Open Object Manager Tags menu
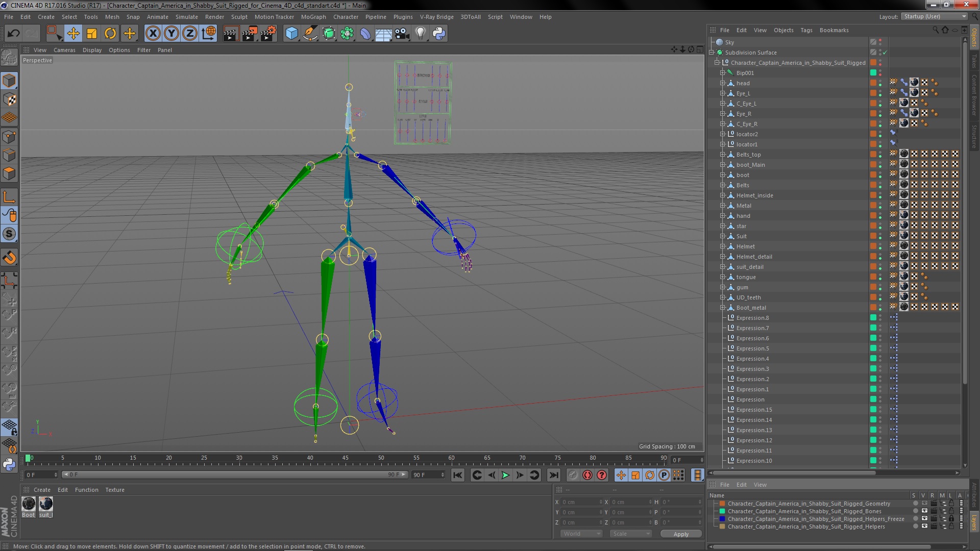 [806, 30]
